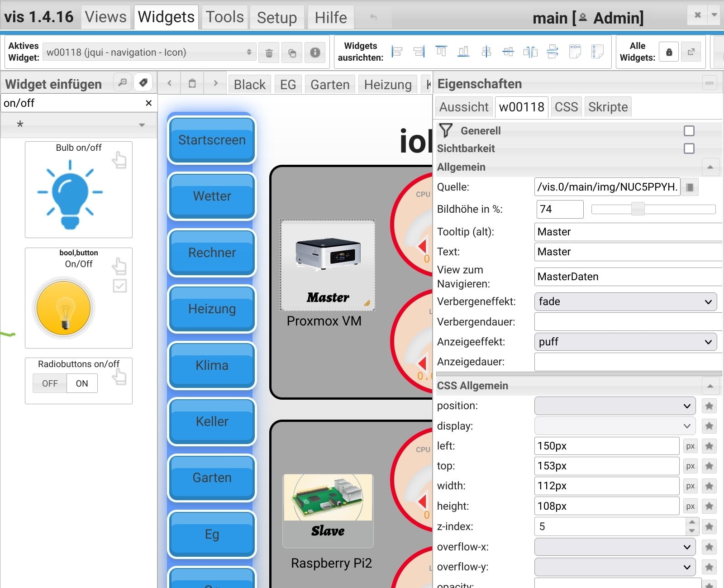This screenshot has width=724, height=588.
Task: Switch to the Skripte tab
Action: pos(608,107)
